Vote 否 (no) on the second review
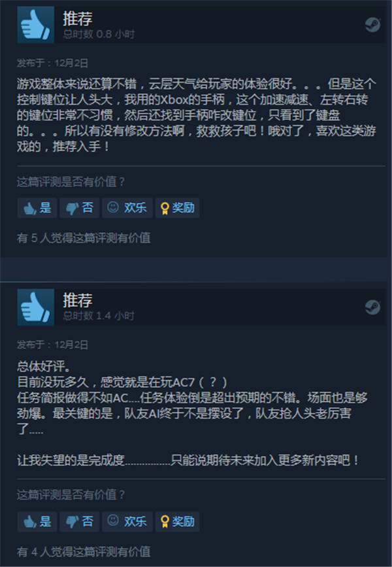Screen dimensions: 392x567 [x=80, y=521]
